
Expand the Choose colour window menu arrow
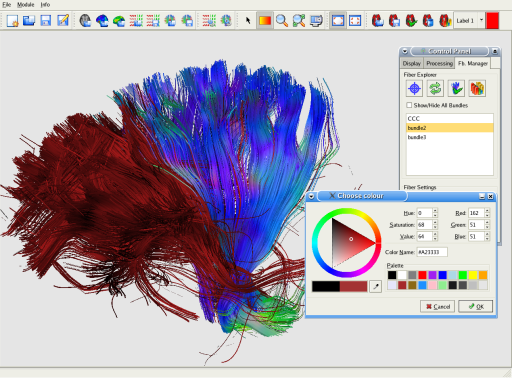coord(311,196)
